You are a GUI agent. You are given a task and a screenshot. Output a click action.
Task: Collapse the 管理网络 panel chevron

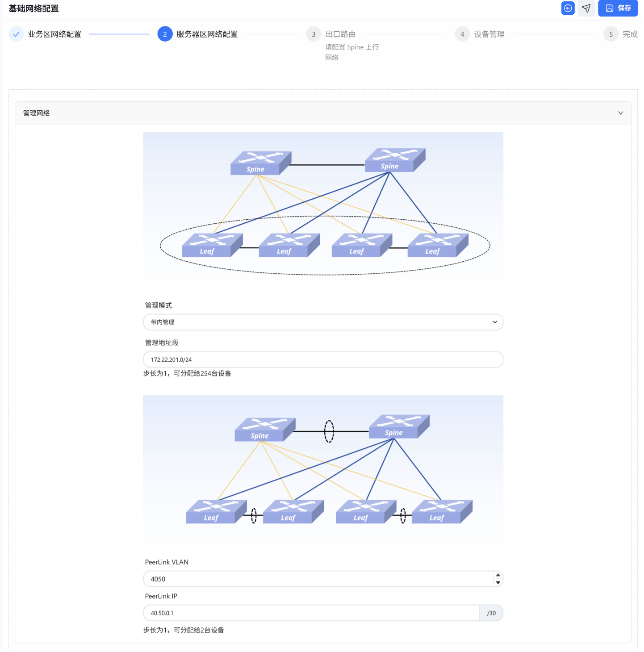620,113
